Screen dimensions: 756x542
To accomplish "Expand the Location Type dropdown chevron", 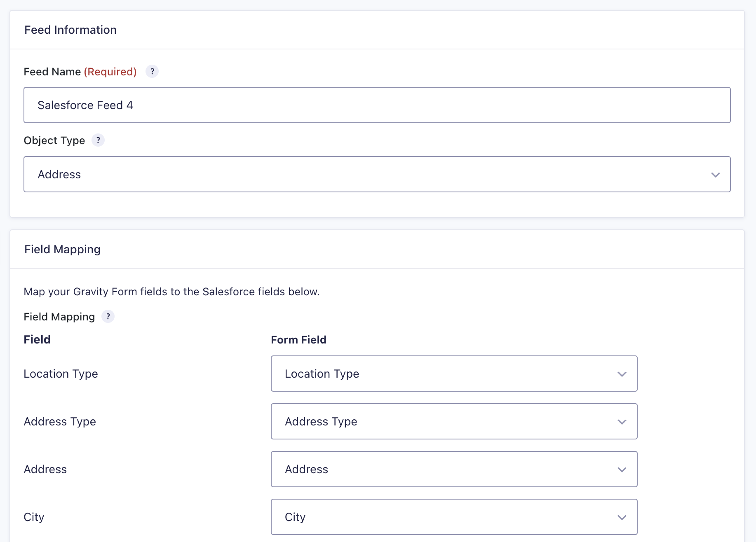I will [x=622, y=374].
